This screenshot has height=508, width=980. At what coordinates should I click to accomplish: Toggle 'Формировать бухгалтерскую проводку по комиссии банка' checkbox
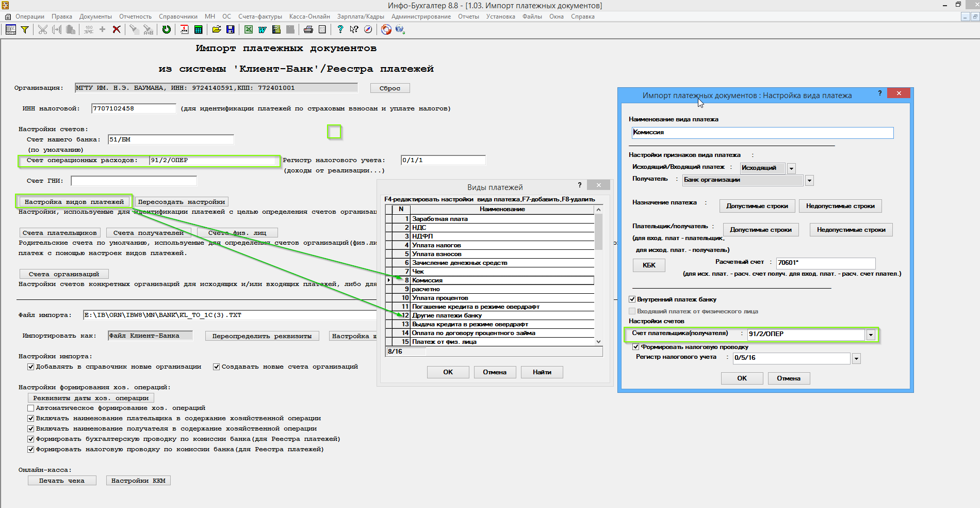click(x=30, y=439)
